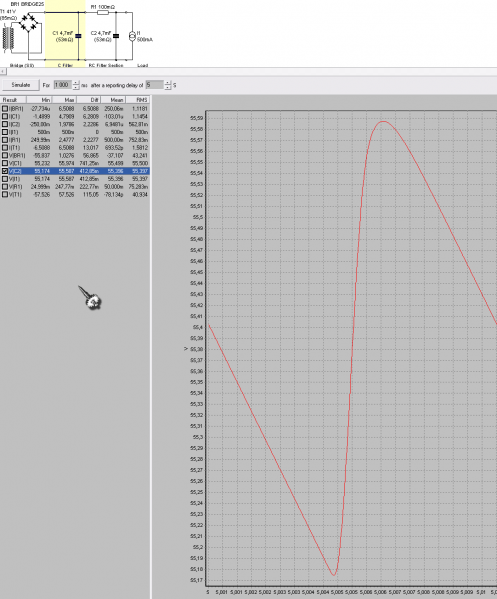Select capacitor C2 in the RC filter section
The image size is (497, 599).
pos(116,36)
